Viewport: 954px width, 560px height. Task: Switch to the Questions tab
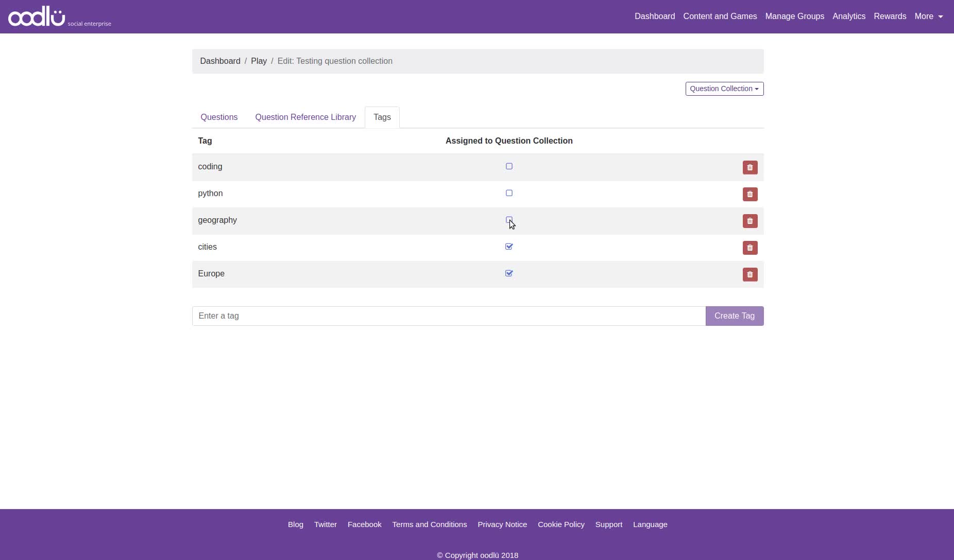coord(219,117)
